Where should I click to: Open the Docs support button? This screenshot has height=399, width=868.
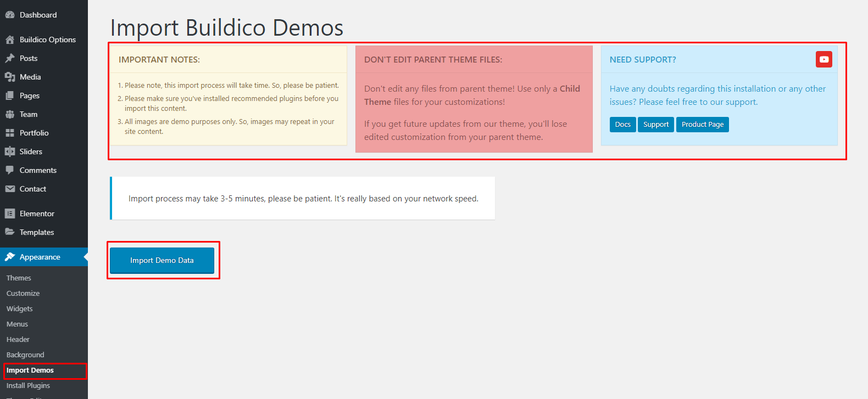[622, 125]
